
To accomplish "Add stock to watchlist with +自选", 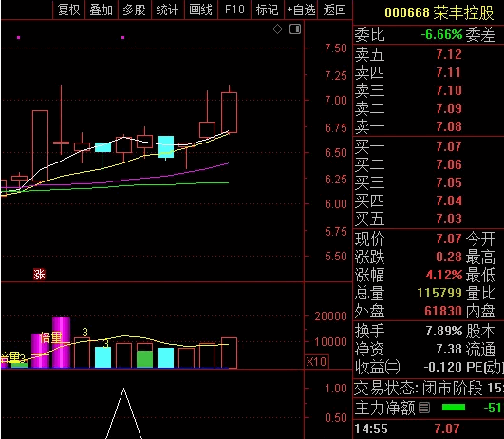I will click(x=301, y=10).
